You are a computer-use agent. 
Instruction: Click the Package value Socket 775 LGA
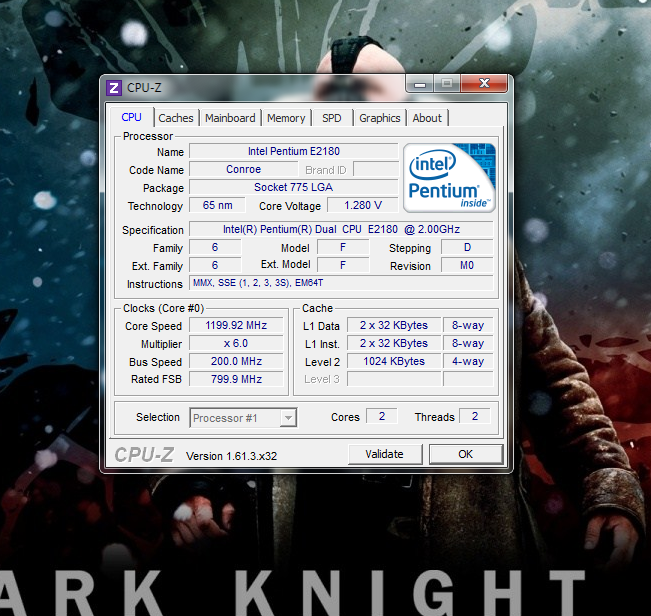tap(294, 187)
